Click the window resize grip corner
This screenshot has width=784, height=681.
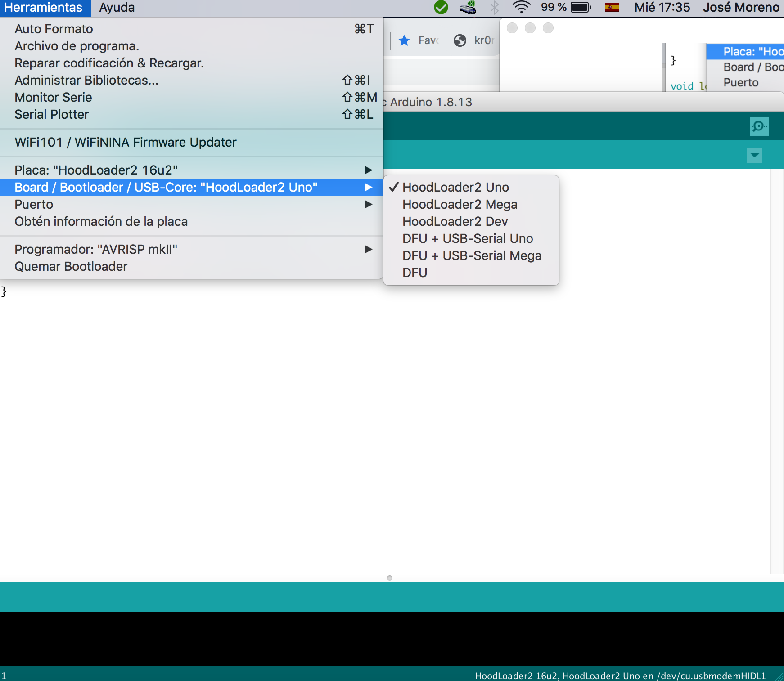pos(779,677)
